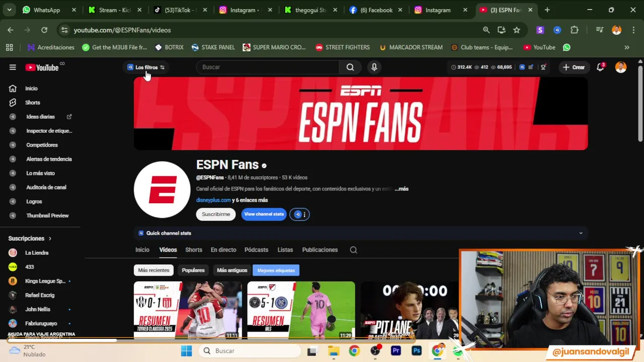
Task: Open the YouTube hamburger guide menu
Action: 13,67
